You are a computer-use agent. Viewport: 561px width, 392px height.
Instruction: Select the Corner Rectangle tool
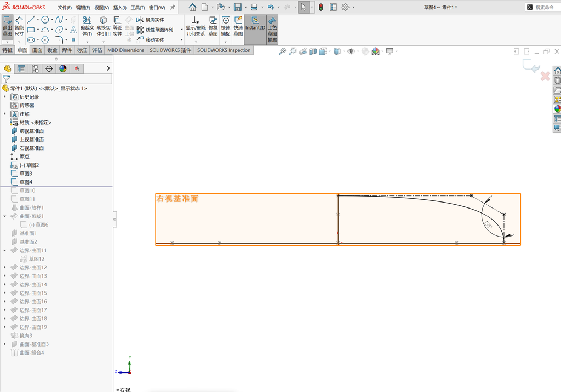point(31,30)
